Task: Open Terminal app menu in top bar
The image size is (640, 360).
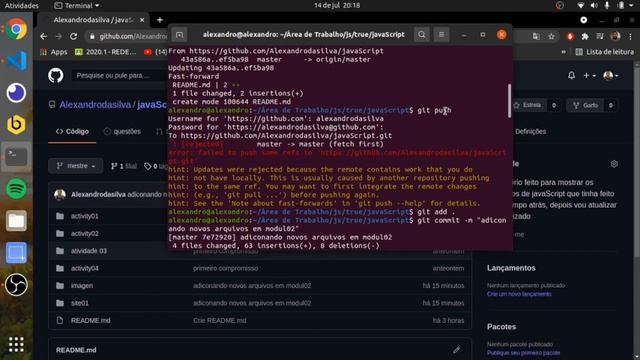Action: (77, 6)
